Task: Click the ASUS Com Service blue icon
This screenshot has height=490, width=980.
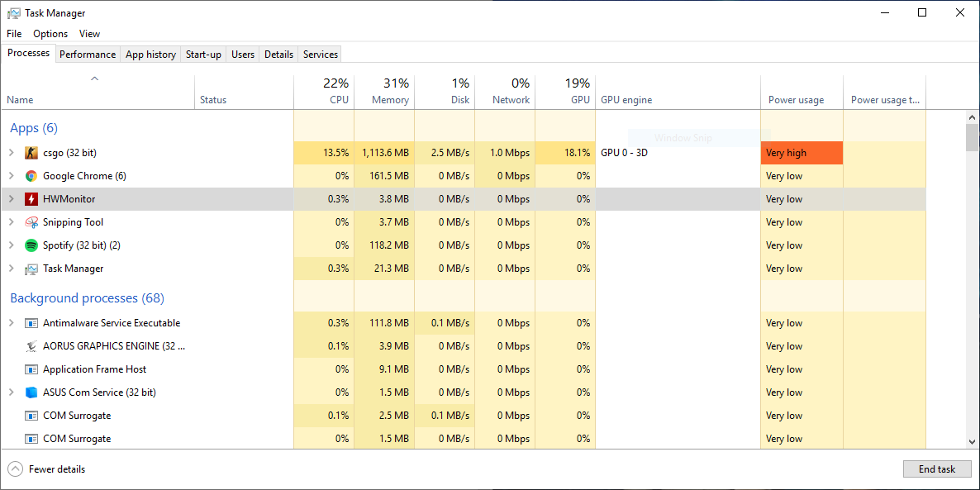Action: (31, 392)
